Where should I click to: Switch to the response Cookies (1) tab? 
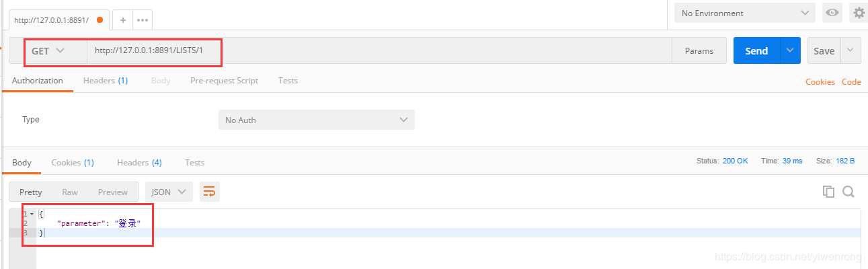pos(73,162)
